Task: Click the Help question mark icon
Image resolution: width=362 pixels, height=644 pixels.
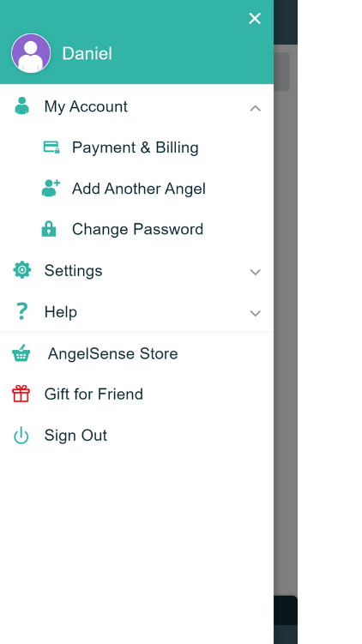Action: [x=21, y=311]
